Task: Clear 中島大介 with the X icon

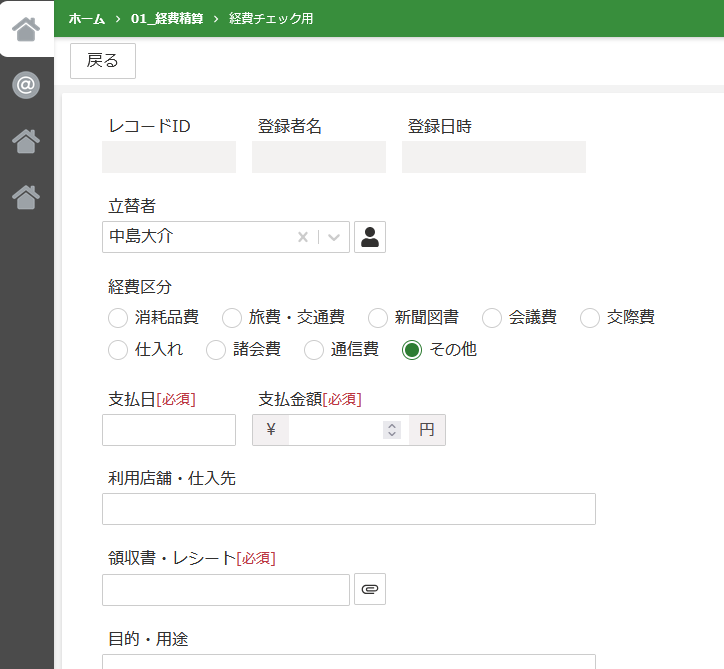Action: coord(303,237)
